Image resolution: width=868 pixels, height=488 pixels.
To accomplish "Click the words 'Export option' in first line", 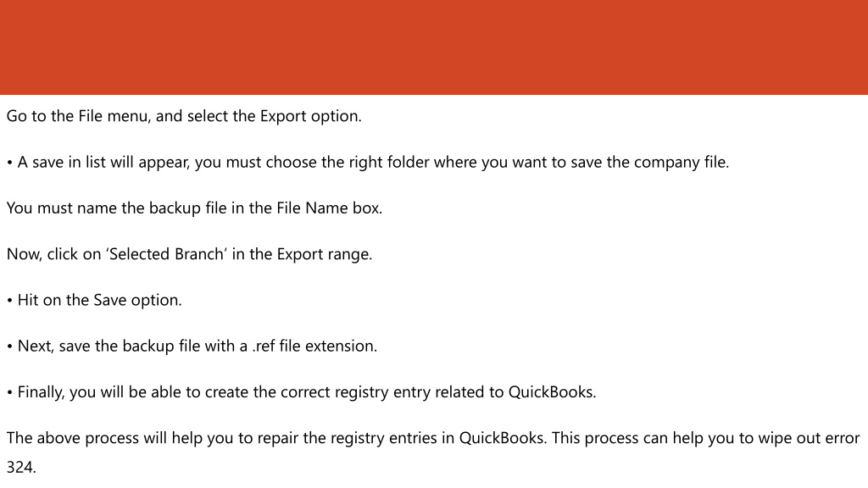I will 310,116.
